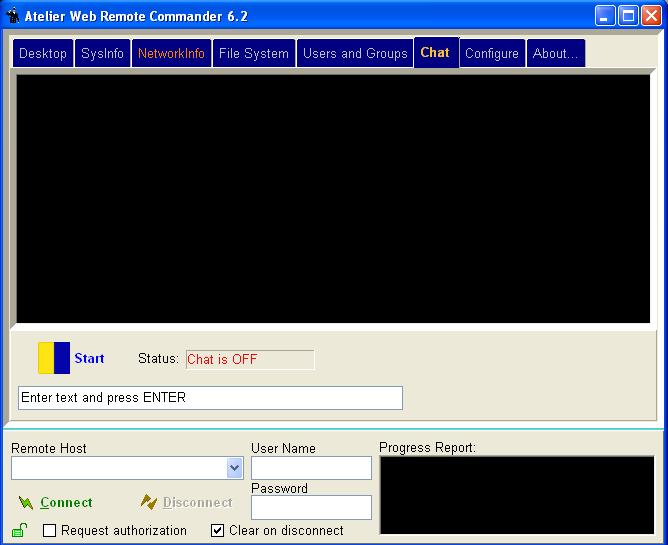Click the Remote Host text box
The height and width of the screenshot is (545, 668).
[x=119, y=468]
